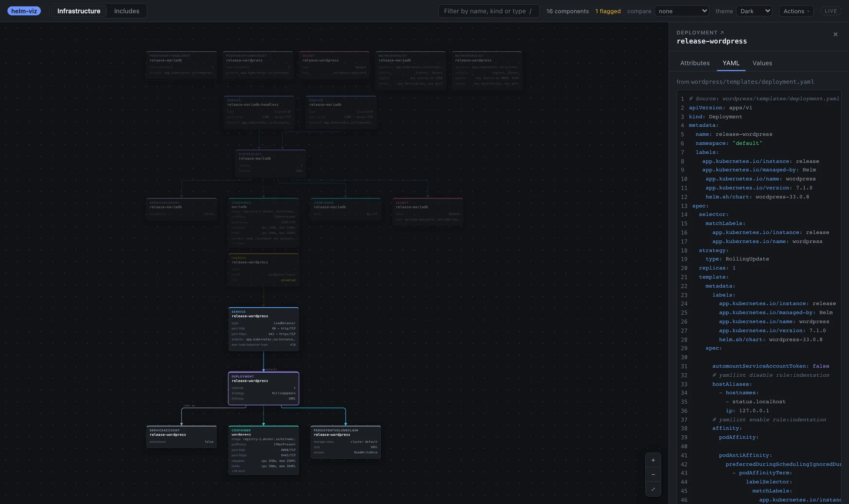This screenshot has width=849, height=504.
Task: Click '16 components' count text
Action: point(567,11)
